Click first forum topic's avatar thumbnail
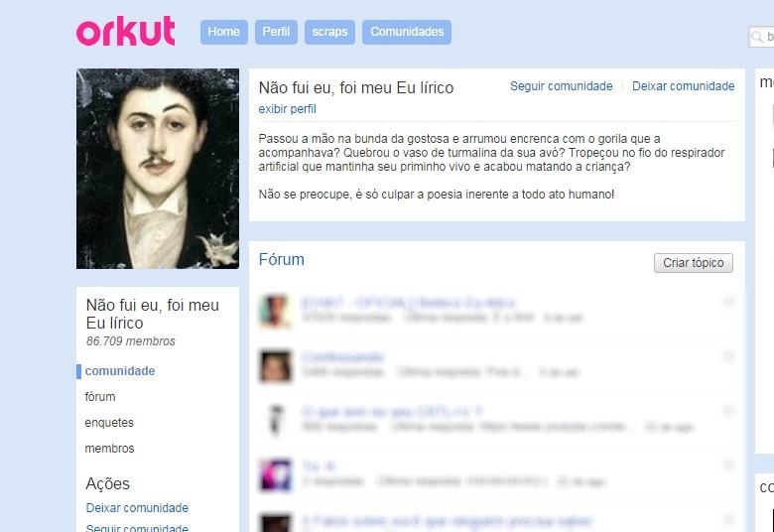774x532 pixels. point(275,311)
